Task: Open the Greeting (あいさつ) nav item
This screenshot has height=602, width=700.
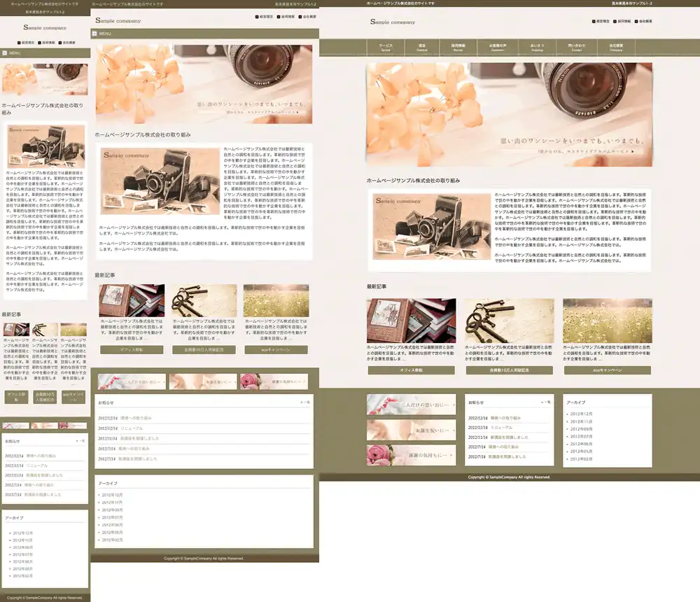Action: click(x=537, y=48)
